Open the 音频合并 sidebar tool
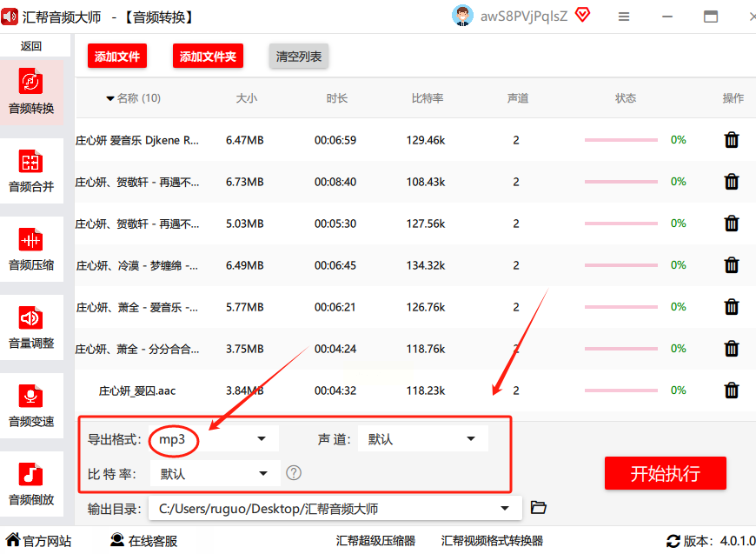 (x=31, y=170)
